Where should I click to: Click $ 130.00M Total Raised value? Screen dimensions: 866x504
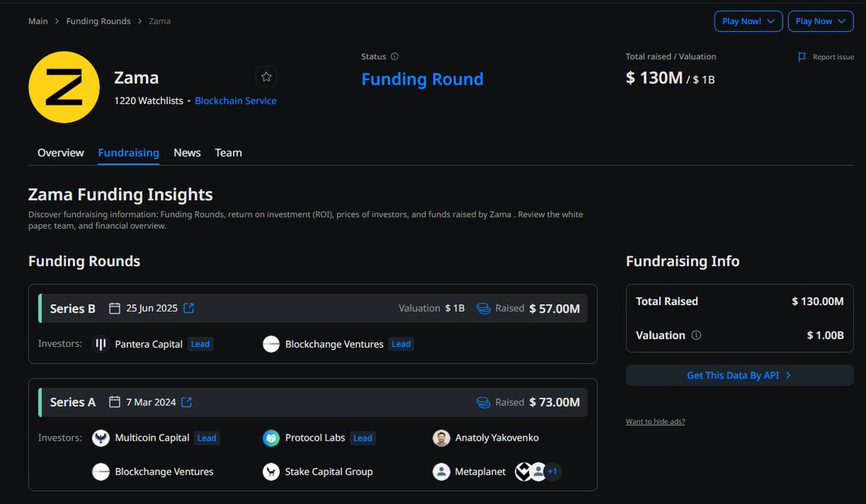818,301
